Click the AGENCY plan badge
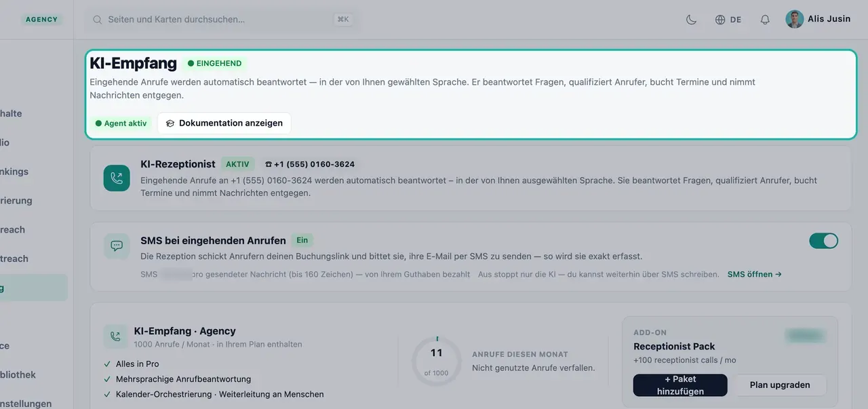The width and height of the screenshot is (868, 409). coord(42,20)
